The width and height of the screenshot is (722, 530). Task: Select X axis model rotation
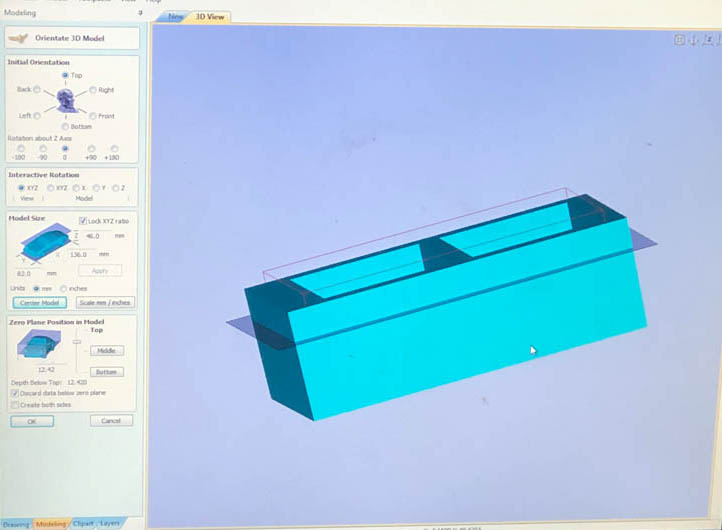point(76,188)
